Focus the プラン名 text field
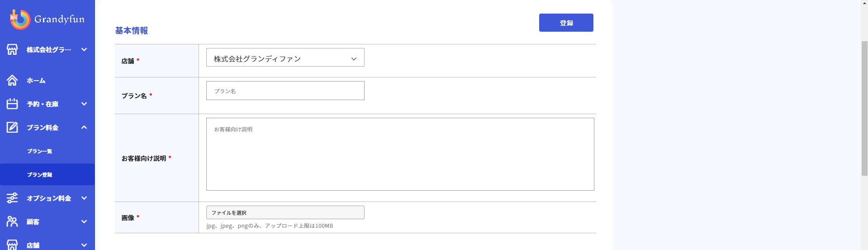The width and height of the screenshot is (868, 250). point(285,91)
